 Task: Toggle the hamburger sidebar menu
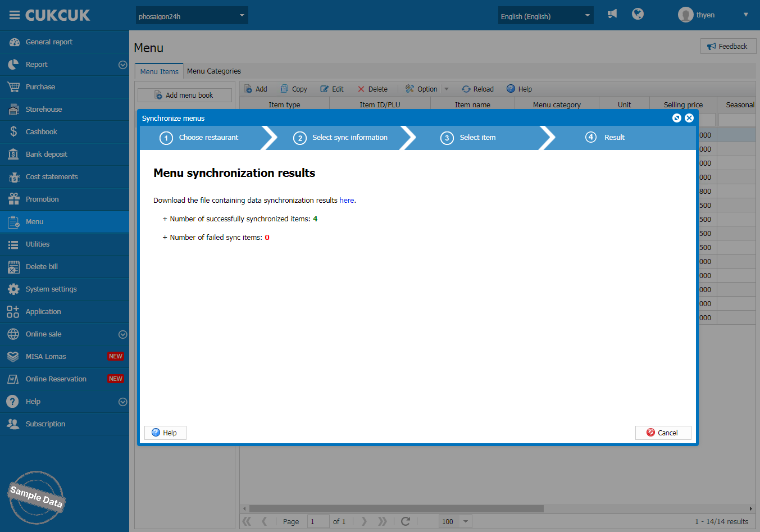click(15, 15)
